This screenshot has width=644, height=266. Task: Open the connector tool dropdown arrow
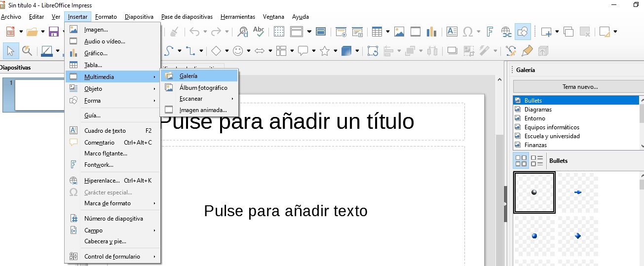pyautogui.click(x=201, y=51)
